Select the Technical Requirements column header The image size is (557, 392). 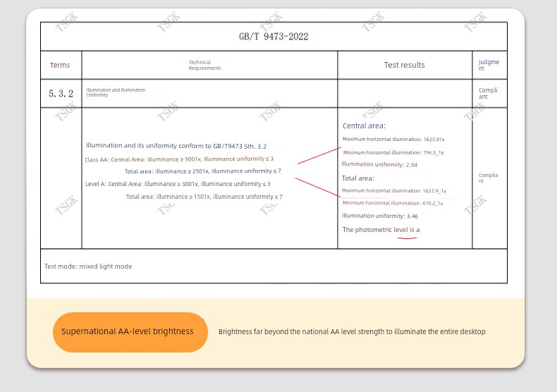pyautogui.click(x=204, y=66)
